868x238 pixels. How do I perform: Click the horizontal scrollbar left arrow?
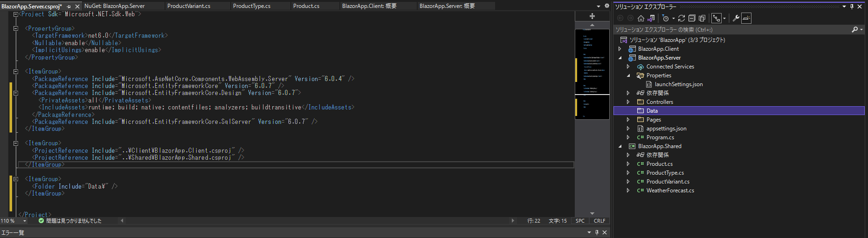[x=122, y=221]
